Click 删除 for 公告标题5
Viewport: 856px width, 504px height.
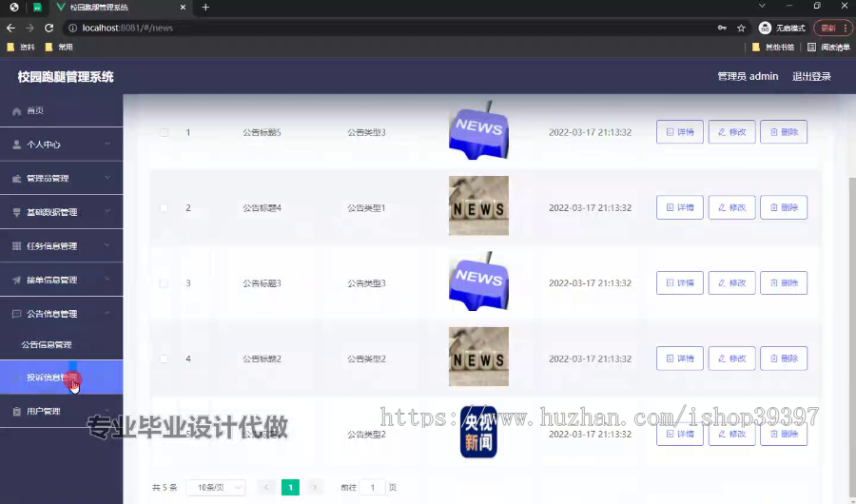click(784, 132)
